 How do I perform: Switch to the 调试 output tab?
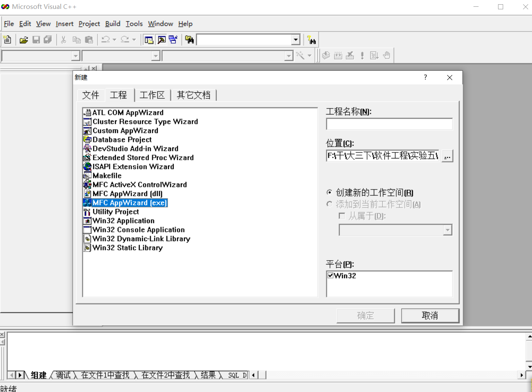(x=63, y=375)
